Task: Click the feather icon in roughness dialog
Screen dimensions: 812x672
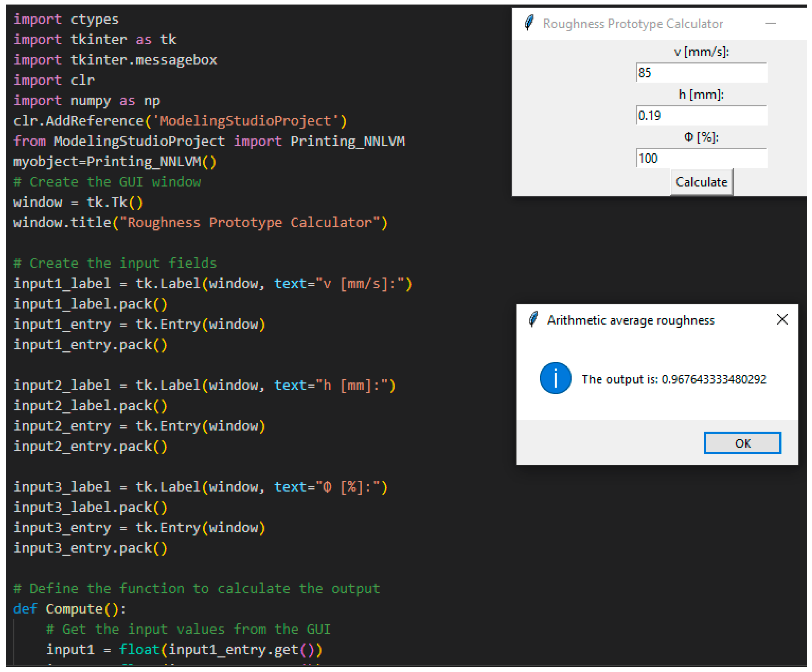Action: [533, 319]
